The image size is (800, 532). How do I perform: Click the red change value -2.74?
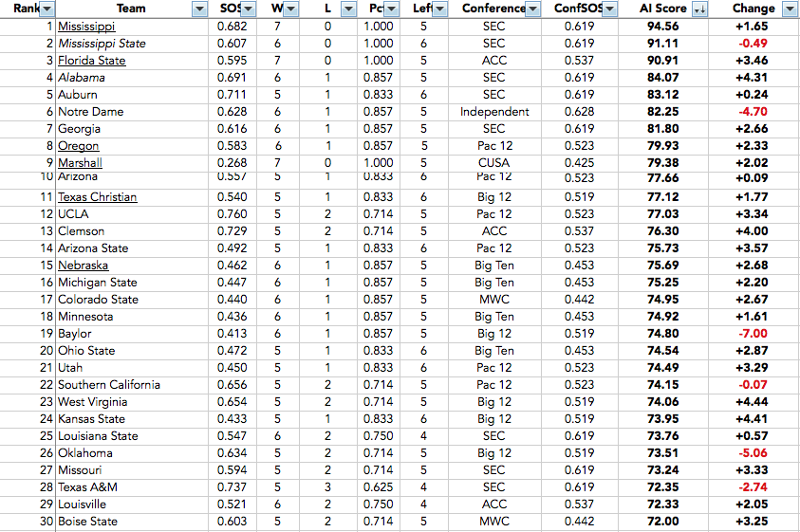(753, 487)
